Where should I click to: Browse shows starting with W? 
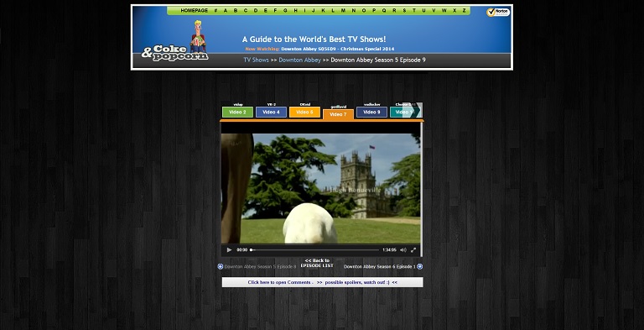pos(444,11)
